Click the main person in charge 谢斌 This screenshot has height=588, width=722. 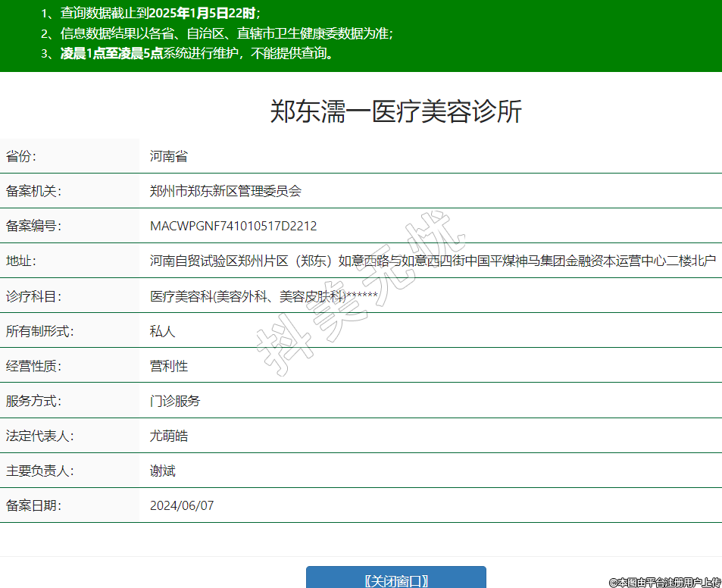(162, 471)
